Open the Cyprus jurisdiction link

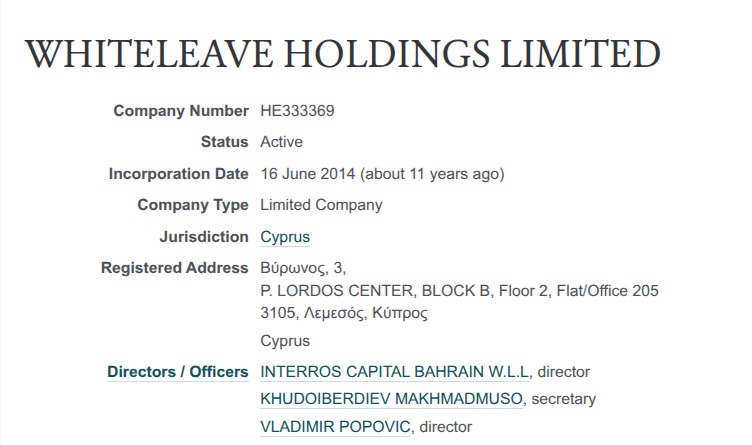(x=285, y=237)
